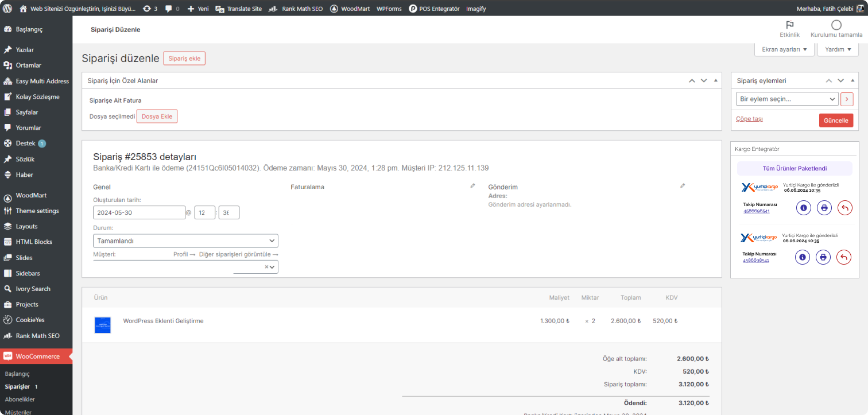868x415 pixels.
Task: Open Rank Math SEO in top admin bar
Action: pyautogui.click(x=296, y=9)
